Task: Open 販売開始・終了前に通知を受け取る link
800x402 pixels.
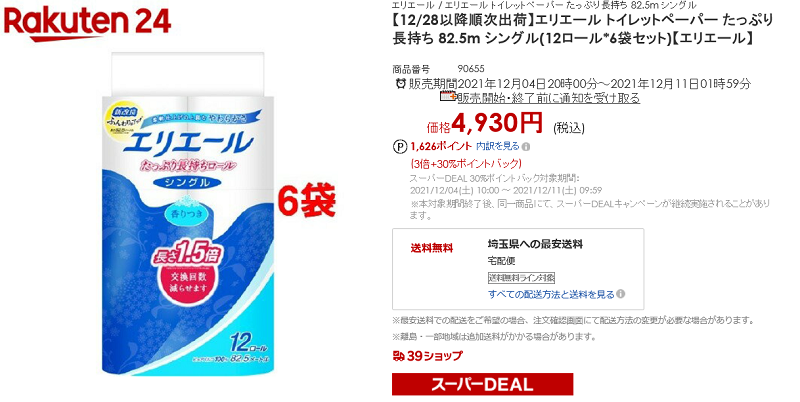Action: tap(548, 97)
